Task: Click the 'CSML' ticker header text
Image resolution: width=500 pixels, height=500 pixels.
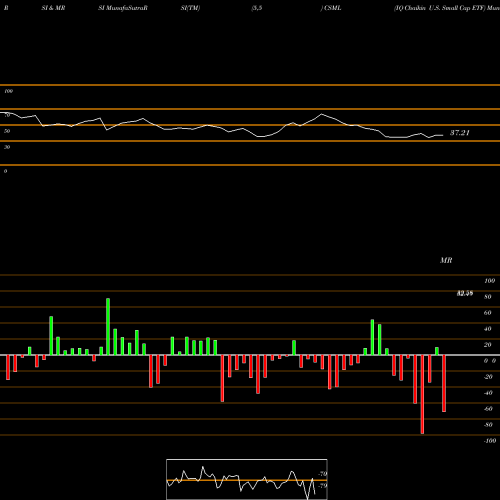Action: 332,8
